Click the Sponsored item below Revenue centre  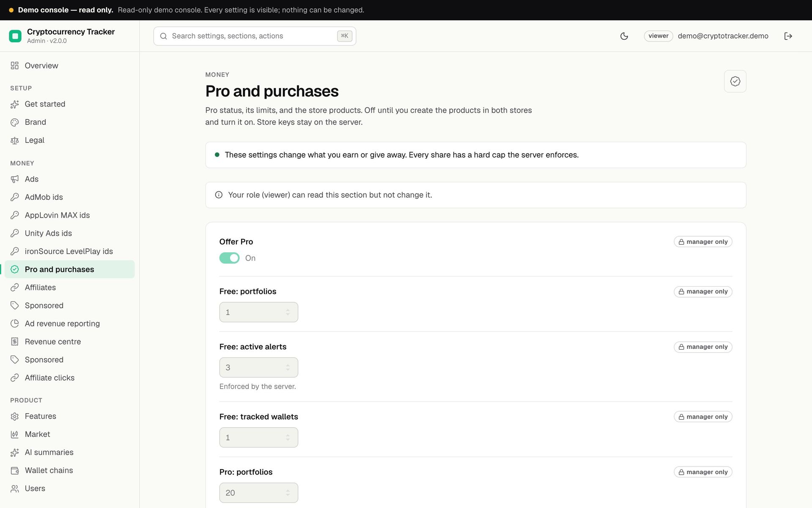click(70, 360)
